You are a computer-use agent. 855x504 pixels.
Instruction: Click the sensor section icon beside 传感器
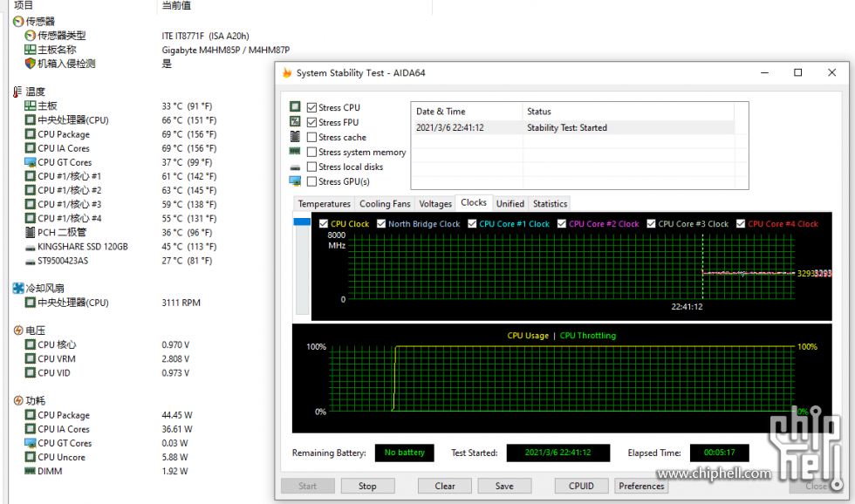tap(18, 21)
